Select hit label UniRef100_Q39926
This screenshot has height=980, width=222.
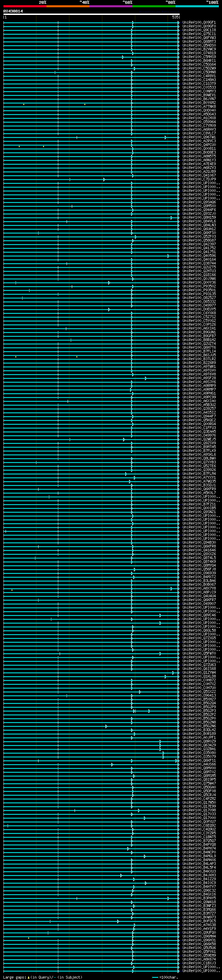click(199, 470)
